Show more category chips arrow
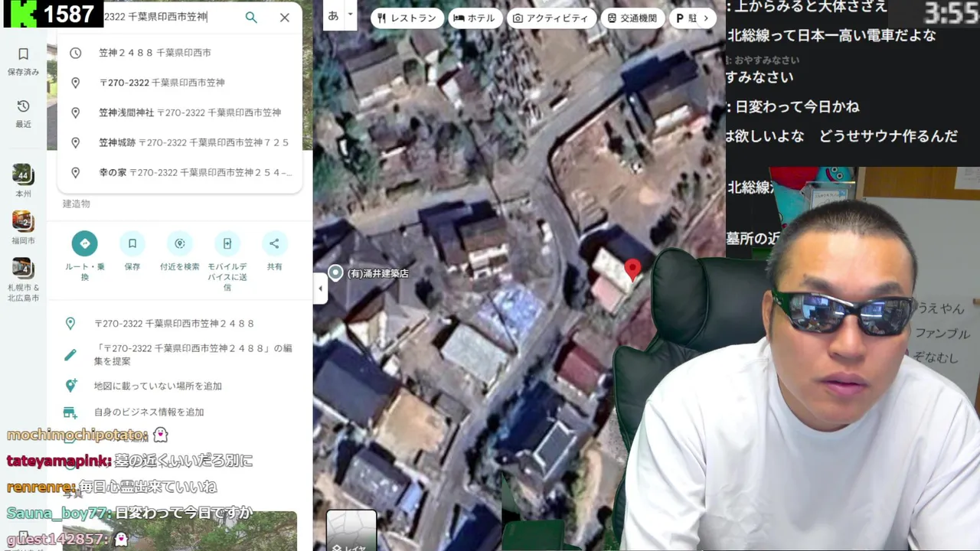Screen dimensions: 980x551 click(x=705, y=18)
